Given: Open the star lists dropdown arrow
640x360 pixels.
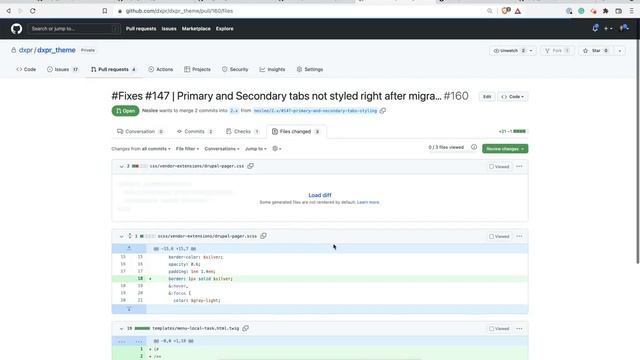Looking at the screenshot, I should [620, 51].
